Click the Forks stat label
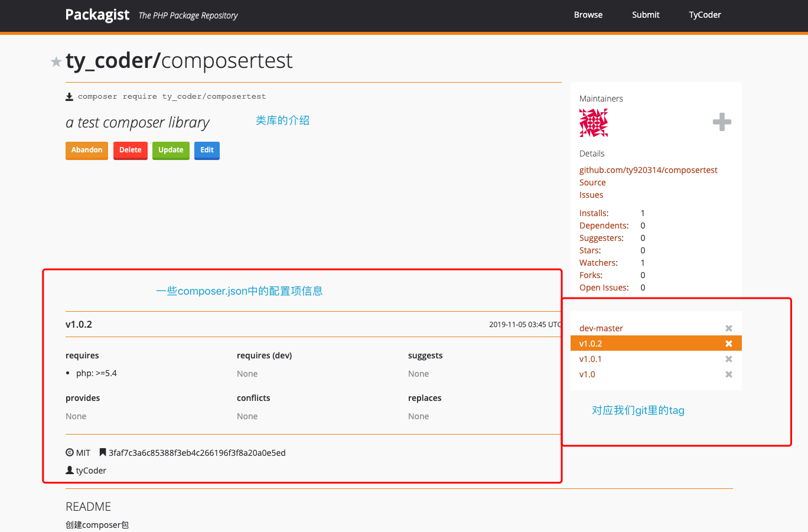 coord(591,275)
